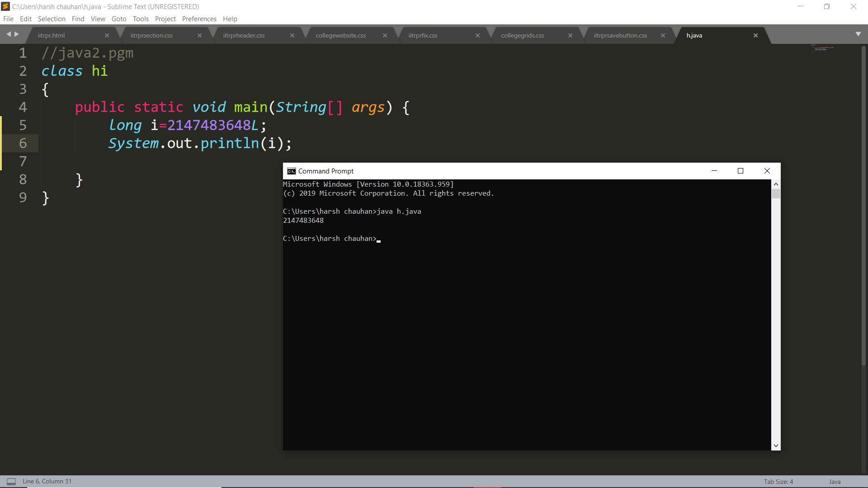Close the h.java tab
Screen dimensions: 868x488
755,36
